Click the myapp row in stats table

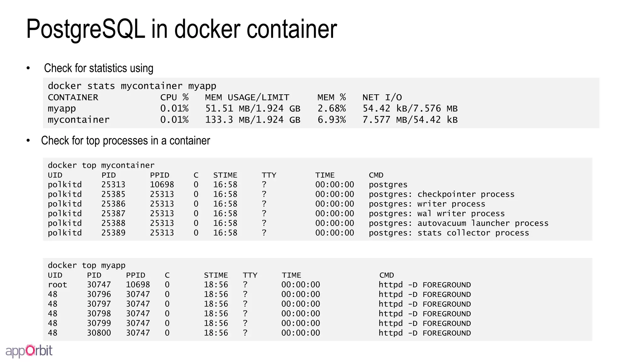tap(253, 108)
